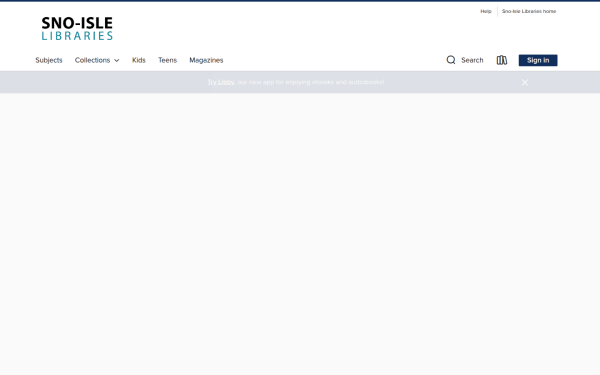
Task: Click the Search text label
Action: point(472,60)
